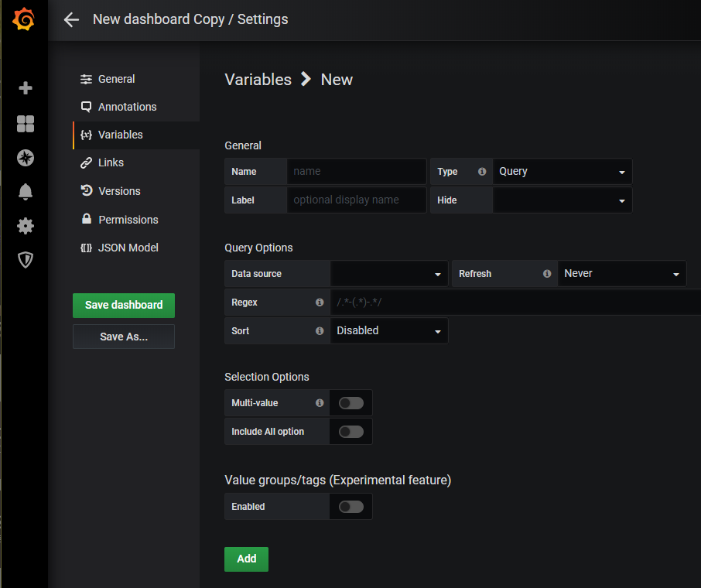Click the comment icon beside Annotations
Screen dimensions: 701x588
point(87,107)
